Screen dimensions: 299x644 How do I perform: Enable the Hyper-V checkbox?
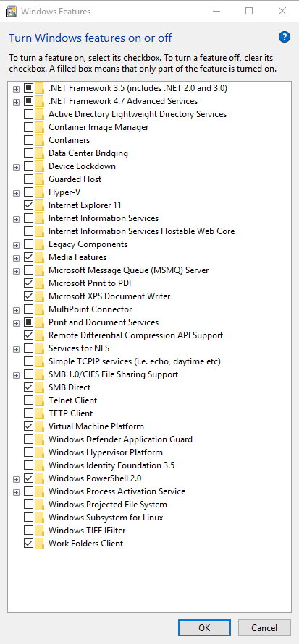[x=28, y=192]
